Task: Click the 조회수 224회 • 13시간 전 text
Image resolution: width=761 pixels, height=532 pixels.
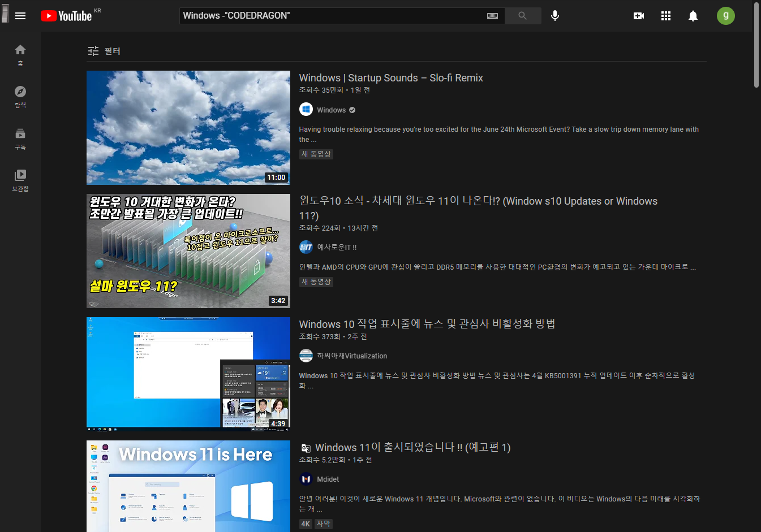Action: point(338,228)
